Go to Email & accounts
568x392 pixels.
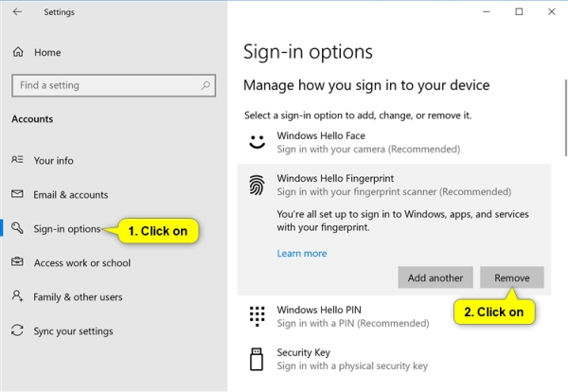click(71, 195)
